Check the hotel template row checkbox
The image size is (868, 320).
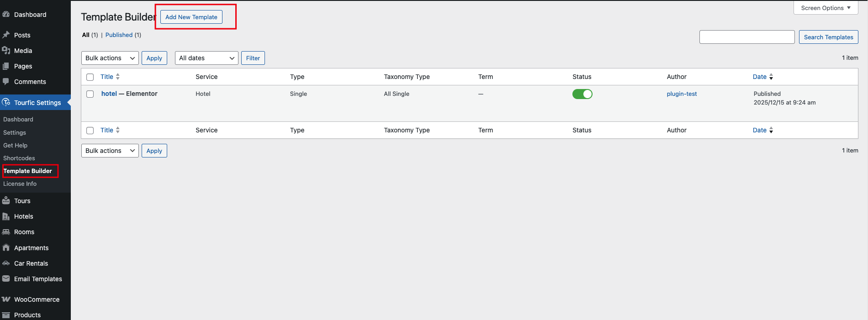[90, 94]
